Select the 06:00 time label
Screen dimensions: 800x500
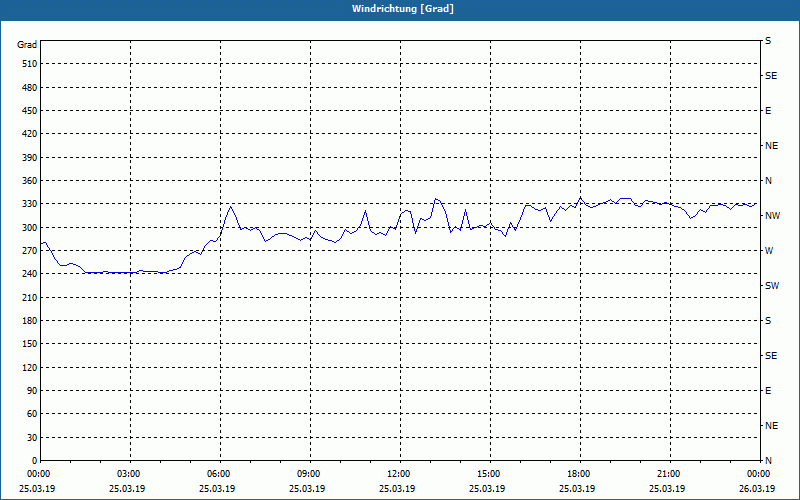click(220, 474)
